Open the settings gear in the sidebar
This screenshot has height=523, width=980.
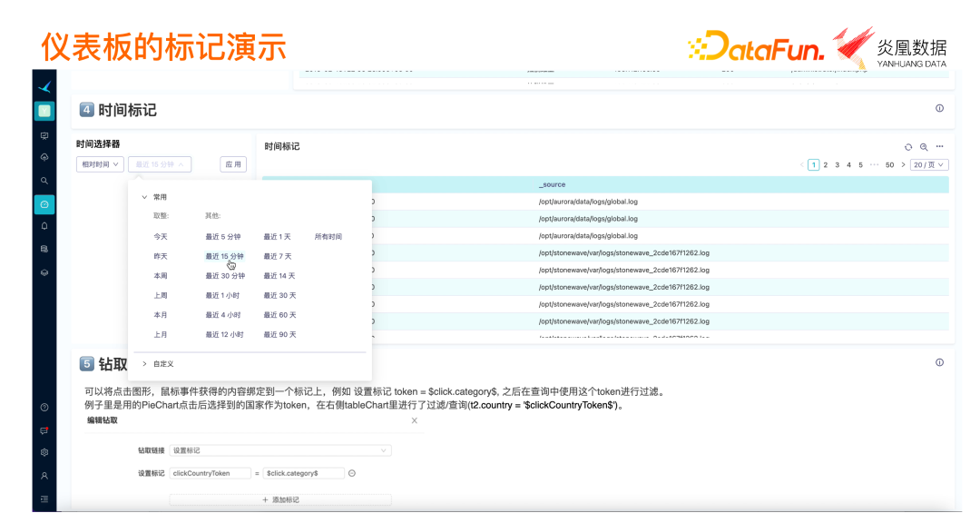44,452
